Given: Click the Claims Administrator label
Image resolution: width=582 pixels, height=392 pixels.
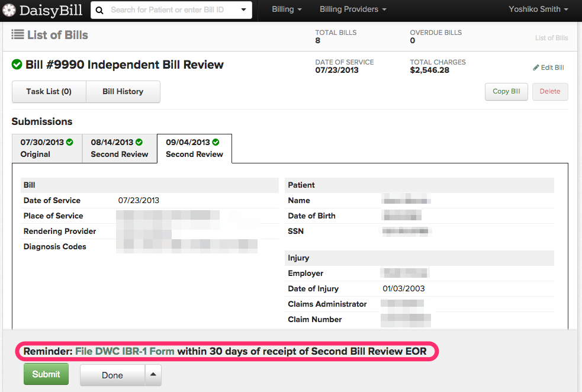Looking at the screenshot, I should (327, 304).
